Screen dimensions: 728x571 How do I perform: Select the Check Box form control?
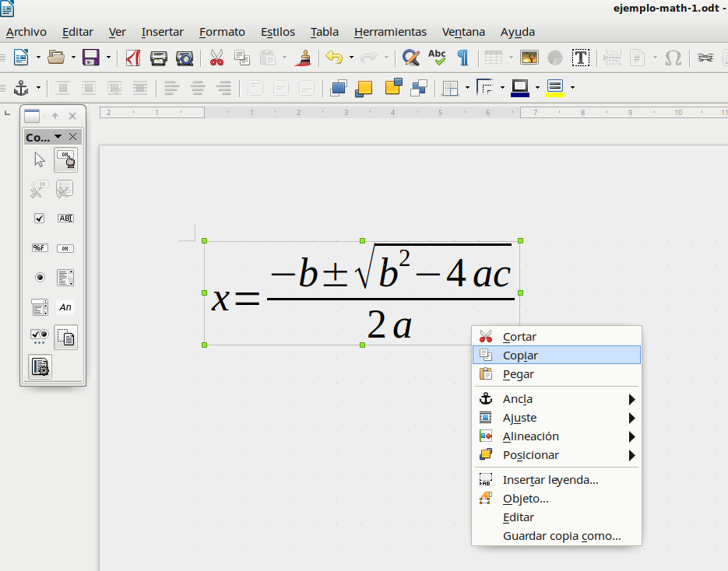pyautogui.click(x=39, y=219)
